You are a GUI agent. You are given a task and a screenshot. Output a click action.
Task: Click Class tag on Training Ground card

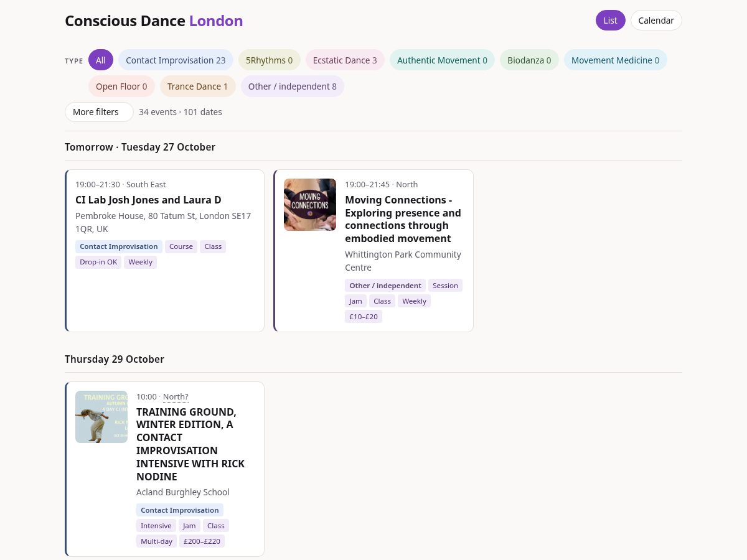click(x=216, y=526)
